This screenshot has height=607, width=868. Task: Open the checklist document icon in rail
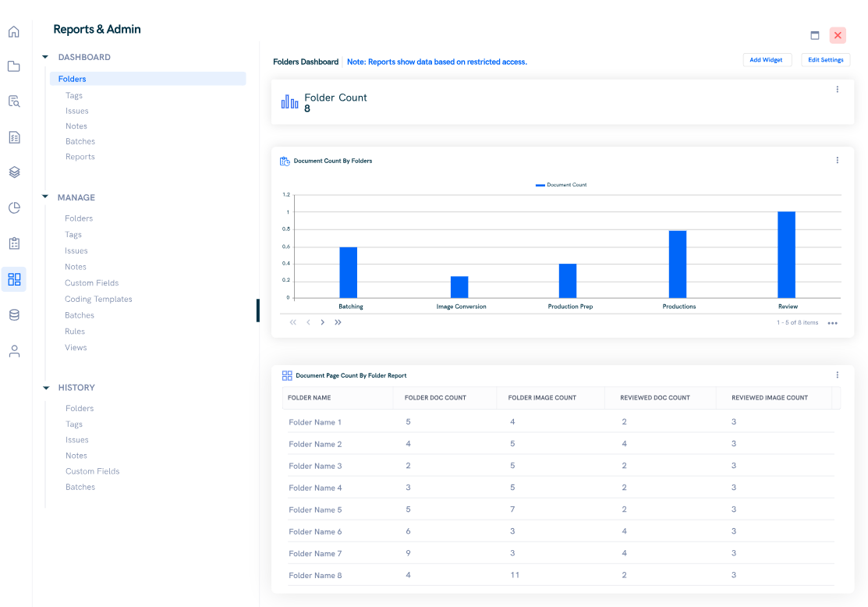coord(14,137)
